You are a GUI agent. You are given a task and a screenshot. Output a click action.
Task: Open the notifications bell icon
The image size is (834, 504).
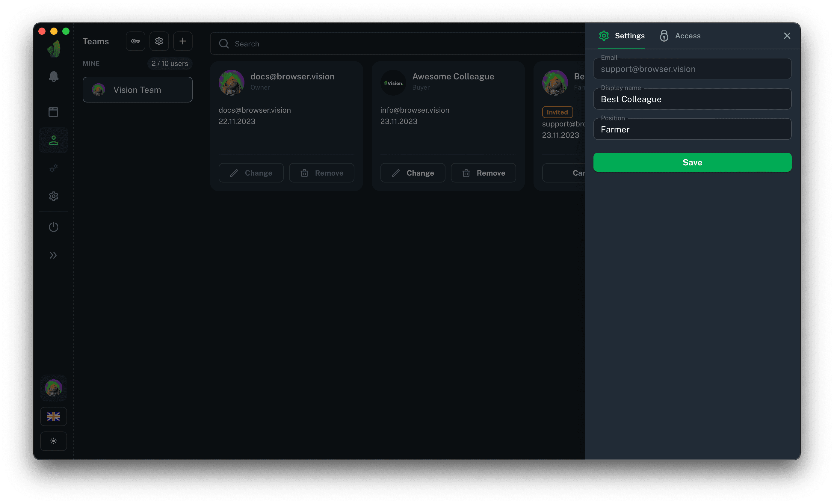click(x=54, y=77)
